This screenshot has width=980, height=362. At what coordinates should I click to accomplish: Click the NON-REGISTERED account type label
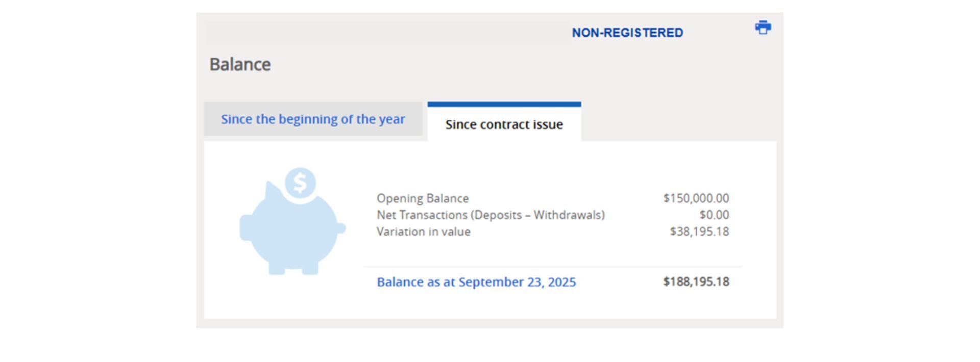(627, 33)
